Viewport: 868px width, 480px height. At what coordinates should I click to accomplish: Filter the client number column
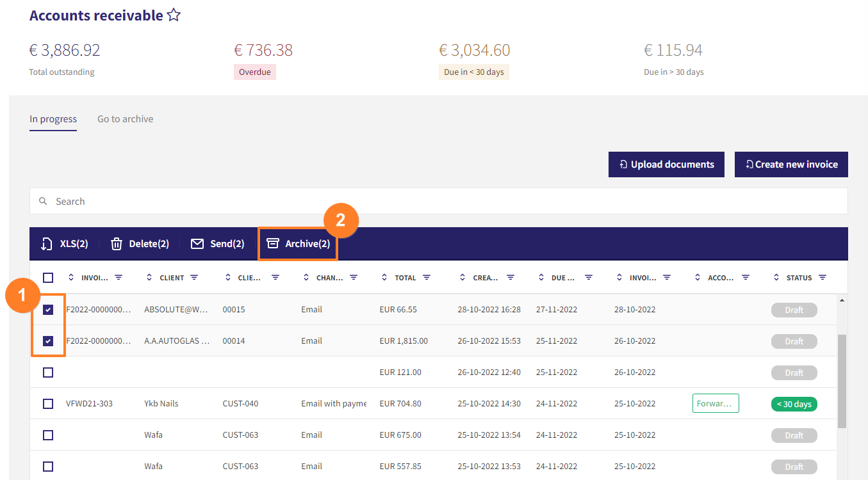coord(275,278)
